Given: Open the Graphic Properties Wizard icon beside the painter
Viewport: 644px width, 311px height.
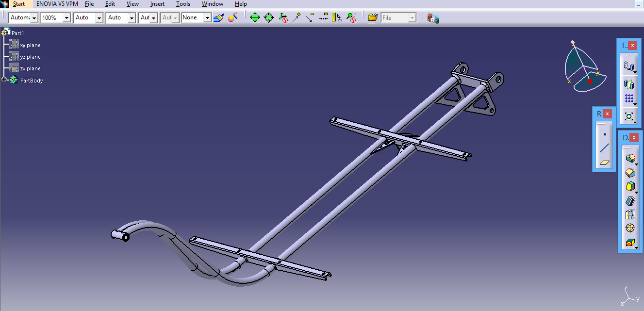Looking at the screenshot, I should [x=232, y=17].
